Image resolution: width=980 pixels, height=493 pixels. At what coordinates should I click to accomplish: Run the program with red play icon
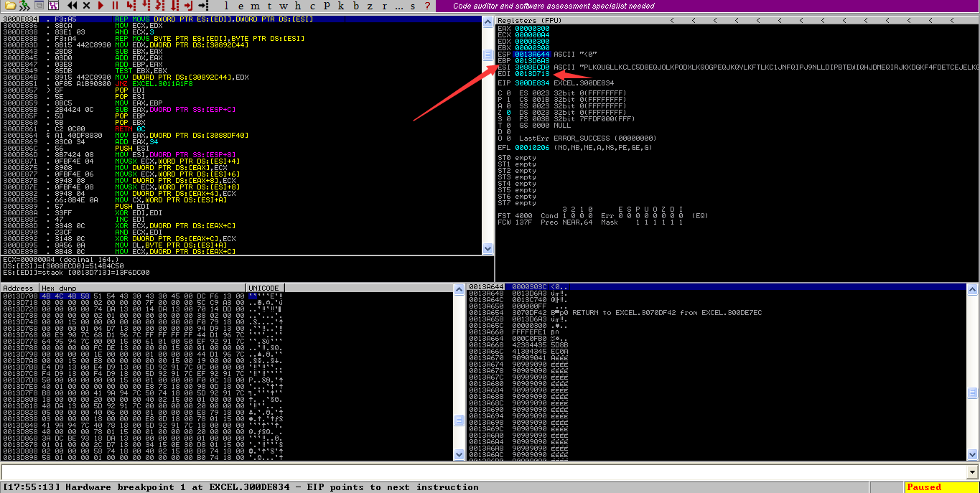(x=102, y=6)
